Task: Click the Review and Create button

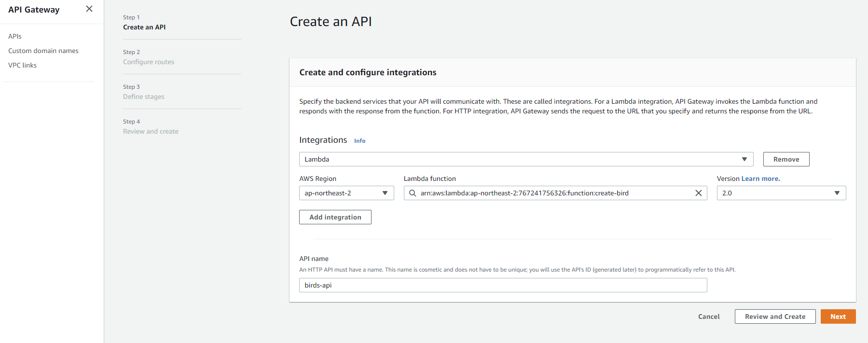Action: pos(775,316)
